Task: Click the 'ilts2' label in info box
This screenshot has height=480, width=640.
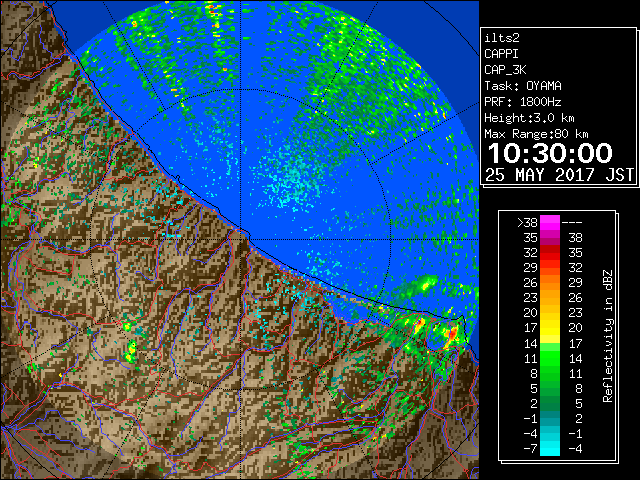Action: [502, 38]
